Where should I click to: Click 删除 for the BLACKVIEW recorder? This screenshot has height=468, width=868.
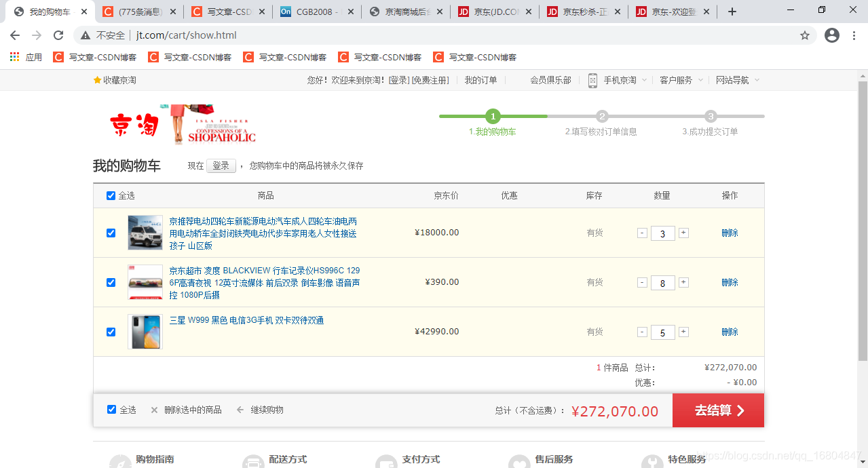click(x=730, y=282)
